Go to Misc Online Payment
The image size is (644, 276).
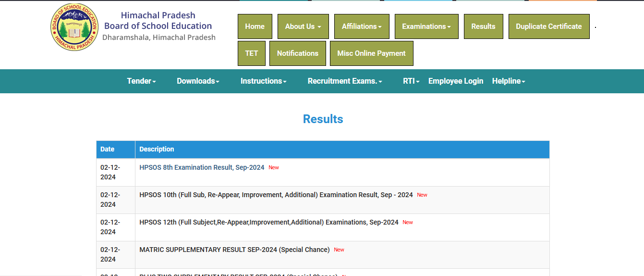[372, 53]
